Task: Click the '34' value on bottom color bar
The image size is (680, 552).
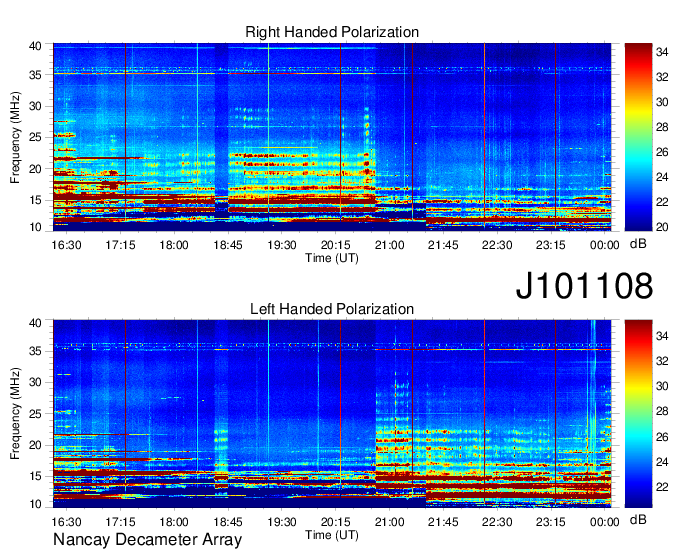Action: coord(662,336)
